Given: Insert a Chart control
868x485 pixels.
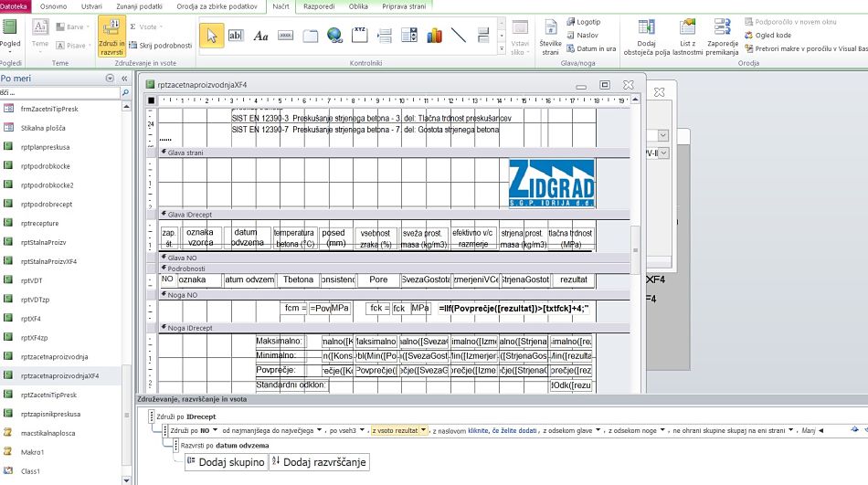Looking at the screenshot, I should point(435,36).
